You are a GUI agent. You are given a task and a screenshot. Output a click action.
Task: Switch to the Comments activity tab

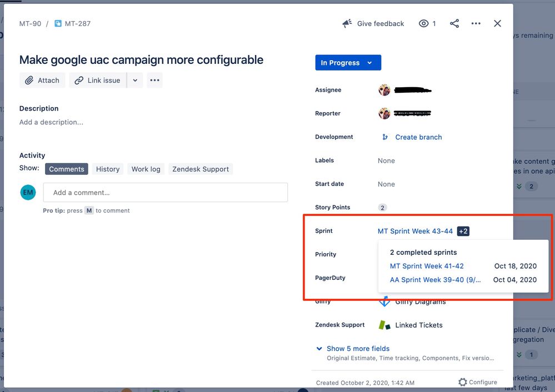tap(67, 169)
